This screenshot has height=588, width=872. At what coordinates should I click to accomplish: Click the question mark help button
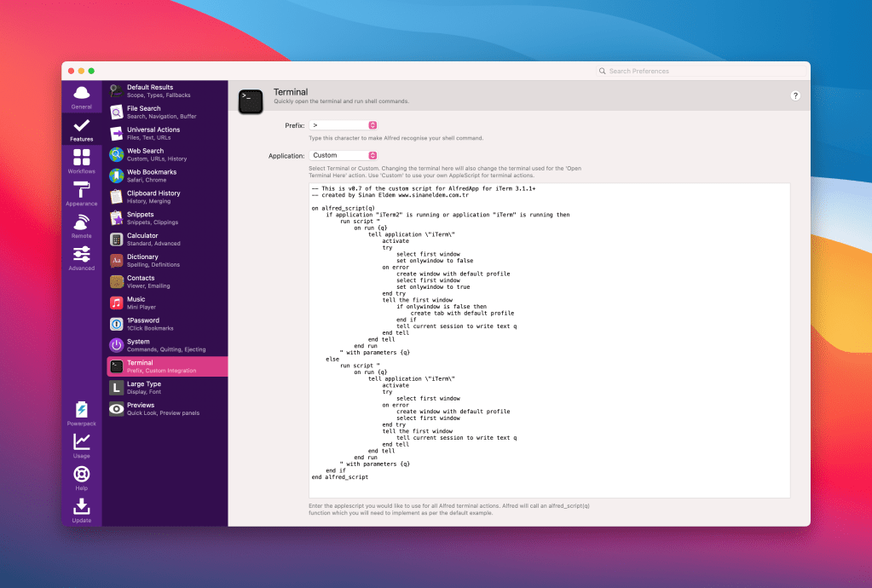point(795,96)
